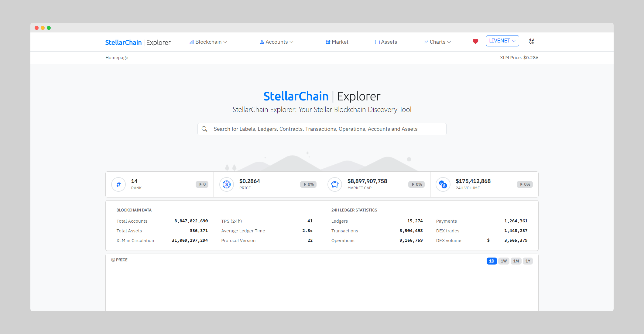Go to the Assets page
The image size is (644, 334).
[x=386, y=42]
